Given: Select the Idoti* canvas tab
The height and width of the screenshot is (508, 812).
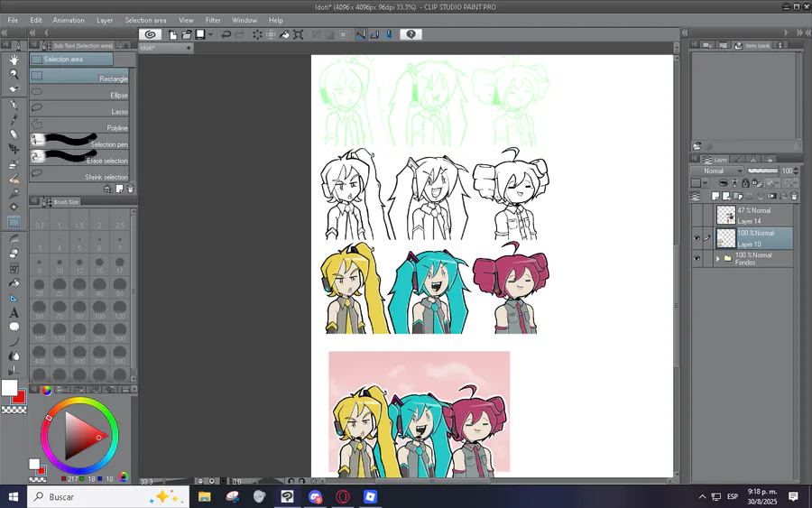Looking at the screenshot, I should (166, 48).
